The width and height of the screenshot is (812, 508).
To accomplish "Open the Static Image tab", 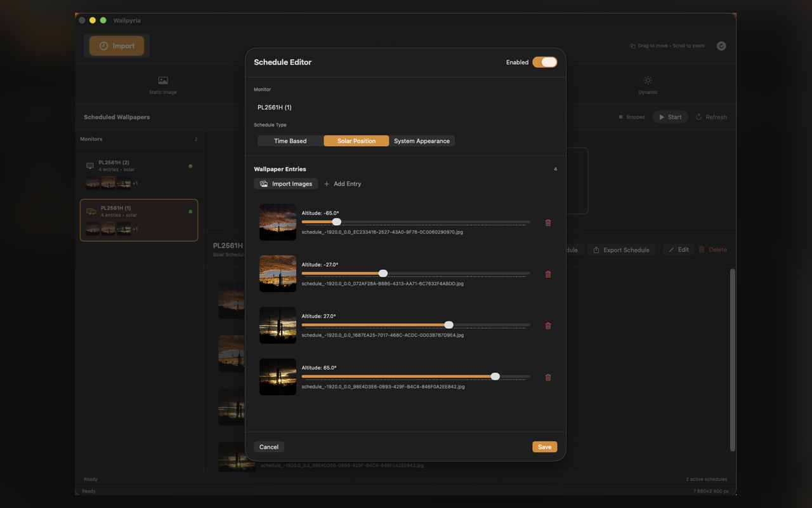I will coord(163,86).
